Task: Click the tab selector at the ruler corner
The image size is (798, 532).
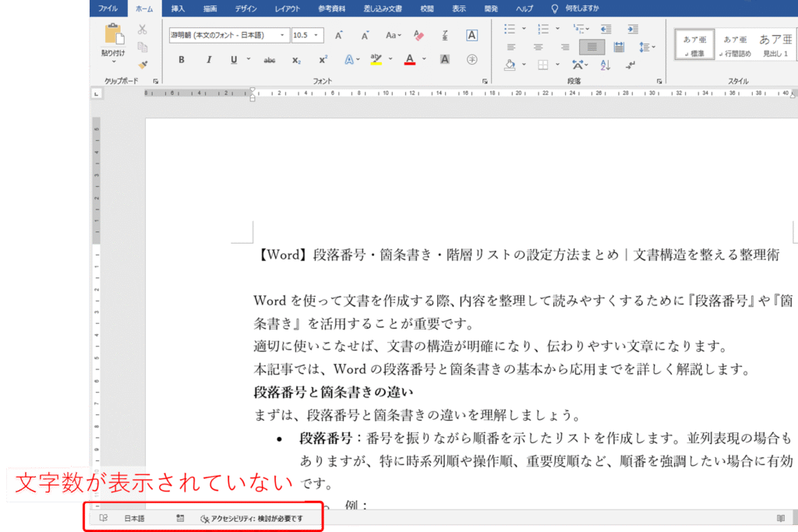Action: tap(96, 93)
